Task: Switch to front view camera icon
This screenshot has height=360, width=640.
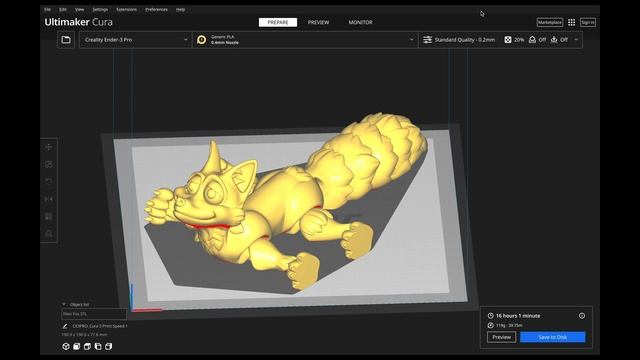Action: [76, 346]
